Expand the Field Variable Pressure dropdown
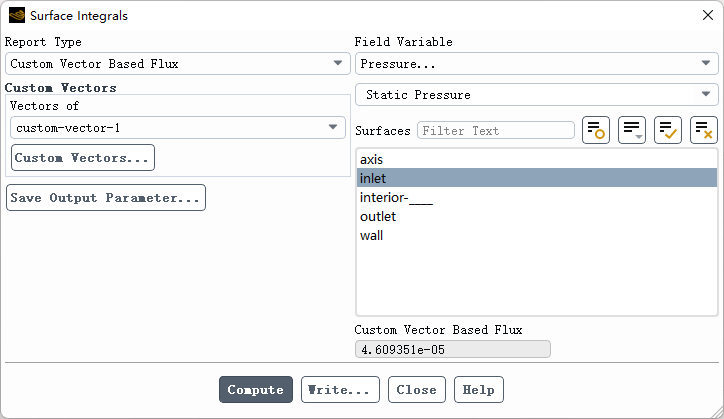This screenshot has width=724, height=419. coord(536,63)
